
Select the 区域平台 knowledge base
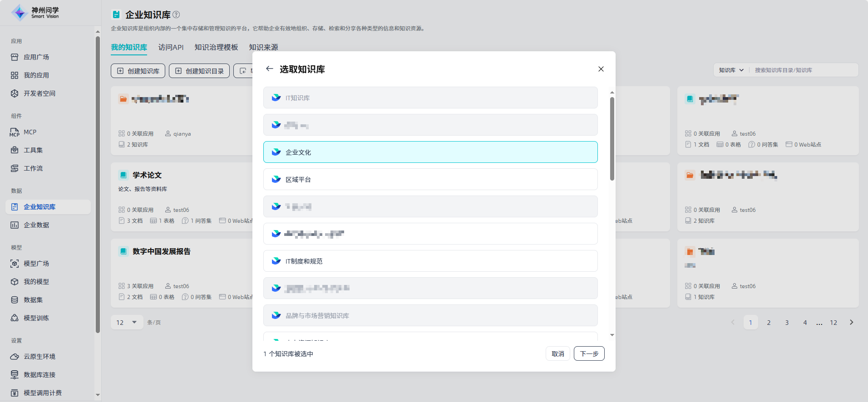(430, 179)
